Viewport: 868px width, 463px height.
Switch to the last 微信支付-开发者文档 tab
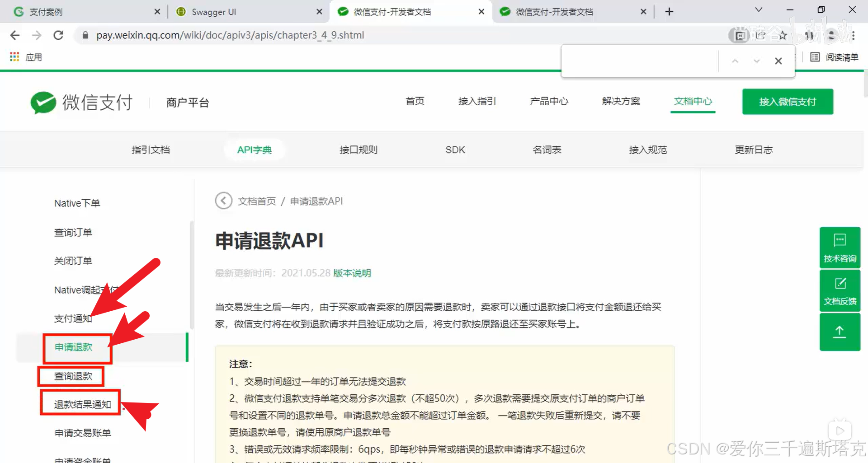(x=572, y=12)
